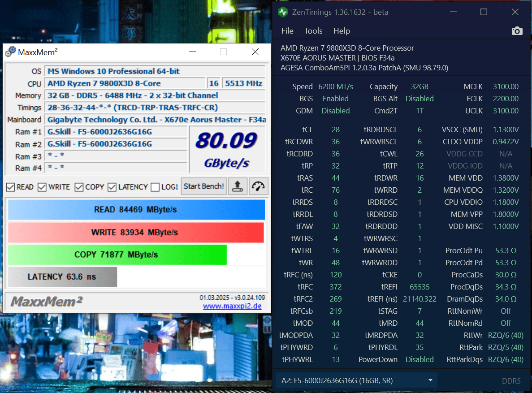Click the WRITE 83934 MByte/s bar
The width and height of the screenshot is (532, 393).
136,232
